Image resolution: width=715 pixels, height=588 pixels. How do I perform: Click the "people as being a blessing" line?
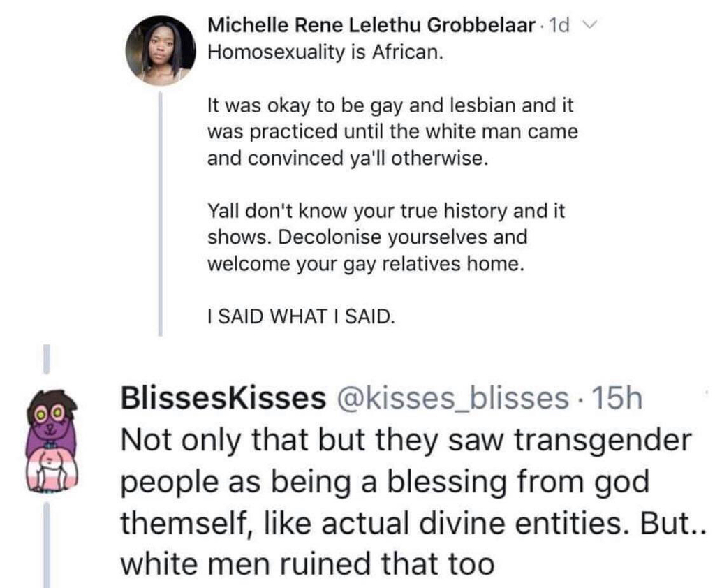pos(385,481)
